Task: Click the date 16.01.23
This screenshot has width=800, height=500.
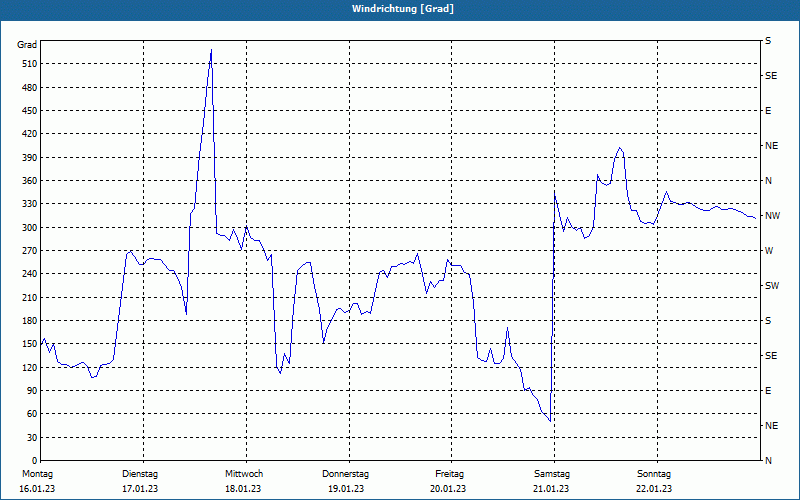Action: [37, 489]
